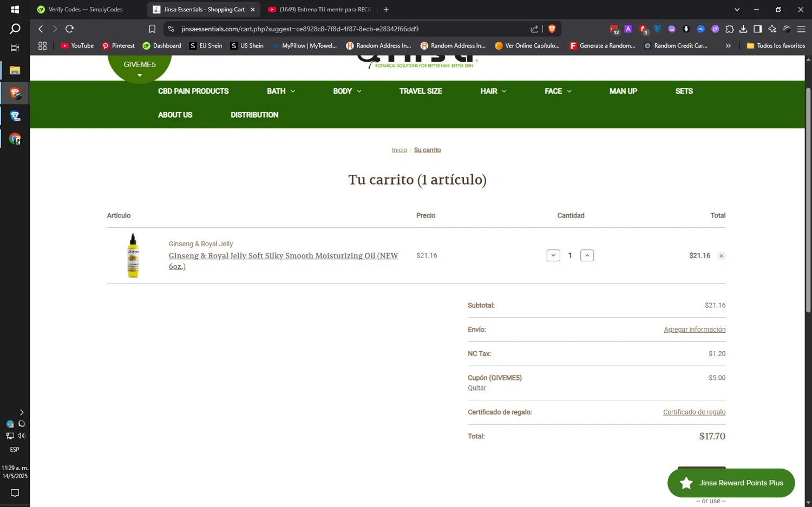The height and width of the screenshot is (507, 812).
Task: Click the Su carrito breadcrumb
Action: 427,150
